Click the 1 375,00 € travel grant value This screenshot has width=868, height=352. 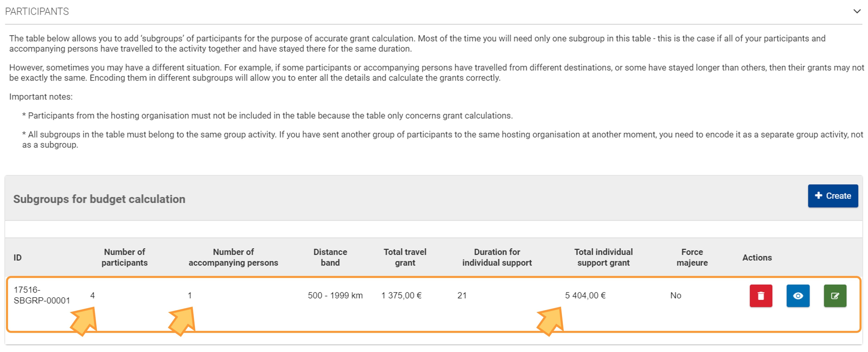point(401,296)
